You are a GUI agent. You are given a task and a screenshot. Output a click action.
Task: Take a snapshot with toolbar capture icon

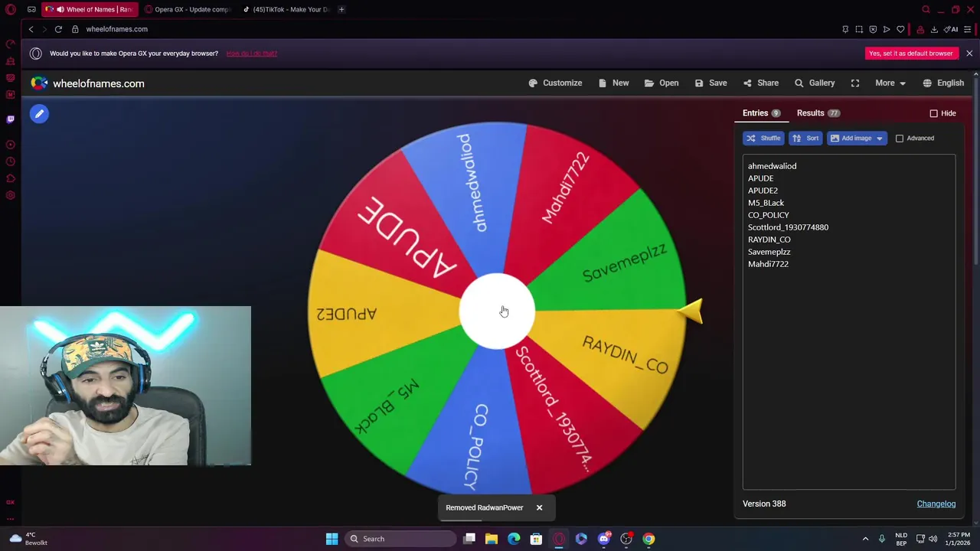pyautogui.click(x=859, y=29)
